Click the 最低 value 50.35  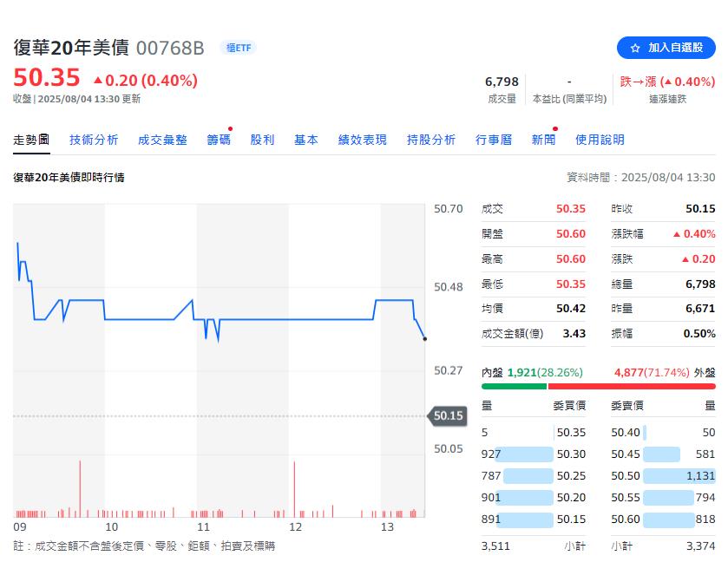coord(571,284)
